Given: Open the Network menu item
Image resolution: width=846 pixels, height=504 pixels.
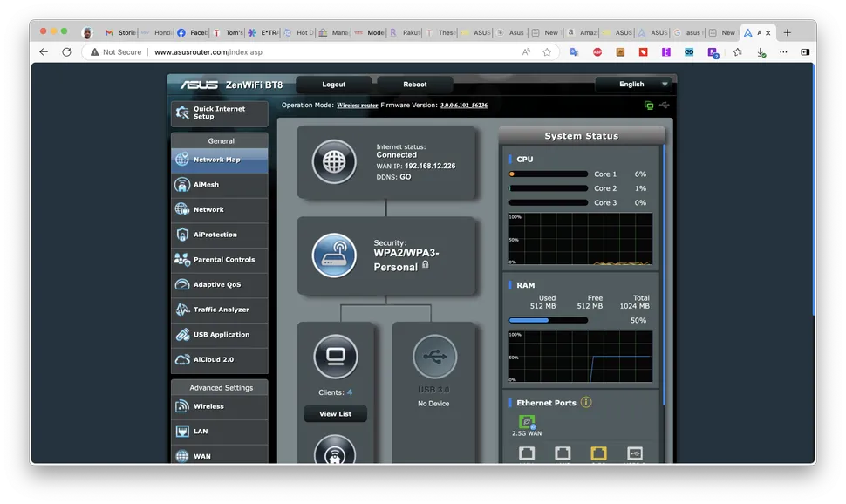Looking at the screenshot, I should (220, 209).
